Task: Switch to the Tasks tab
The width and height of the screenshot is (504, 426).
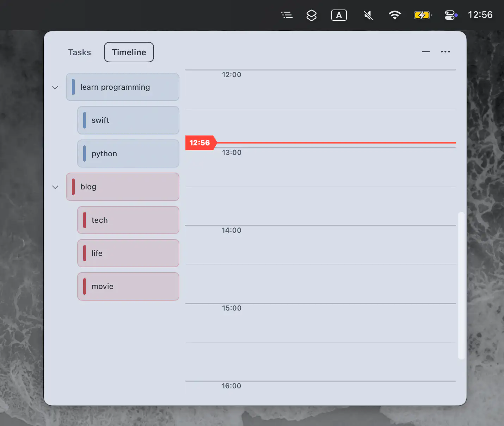Action: tap(79, 52)
